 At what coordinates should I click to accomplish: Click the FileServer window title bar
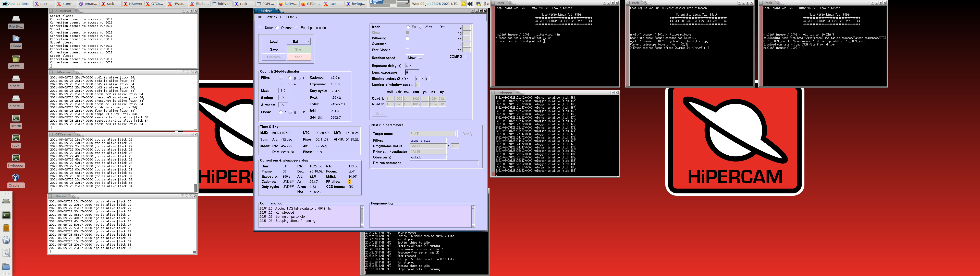123,11
